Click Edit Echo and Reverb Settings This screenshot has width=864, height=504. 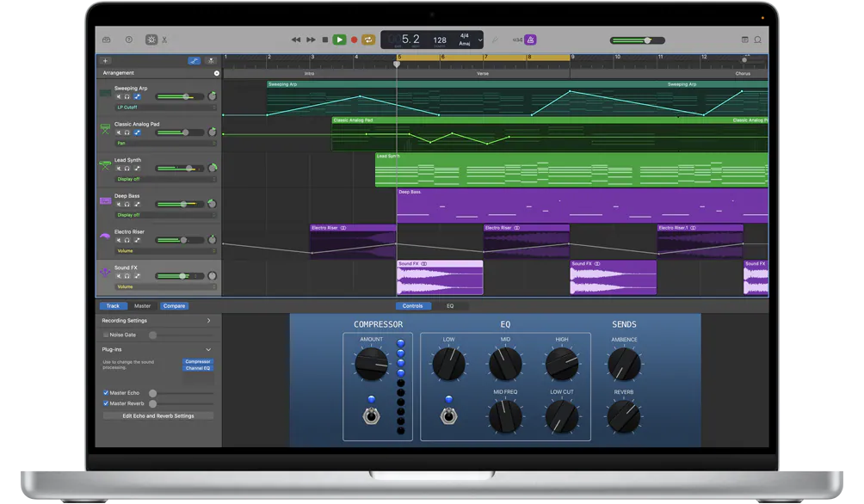158,416
